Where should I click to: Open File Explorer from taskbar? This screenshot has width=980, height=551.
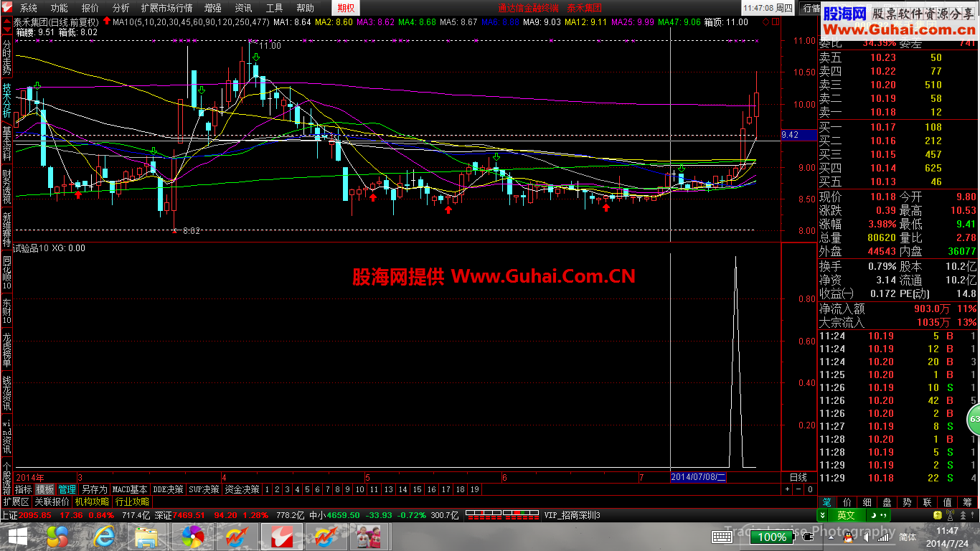coord(147,537)
